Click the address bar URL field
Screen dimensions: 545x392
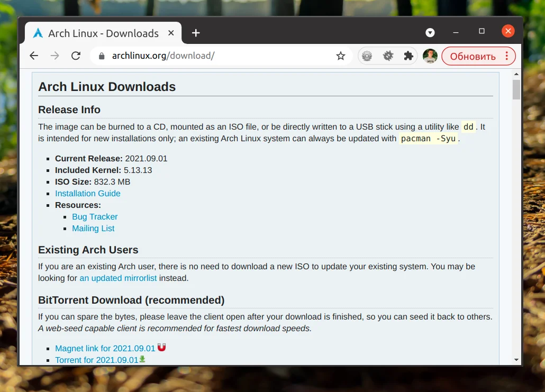[221, 56]
